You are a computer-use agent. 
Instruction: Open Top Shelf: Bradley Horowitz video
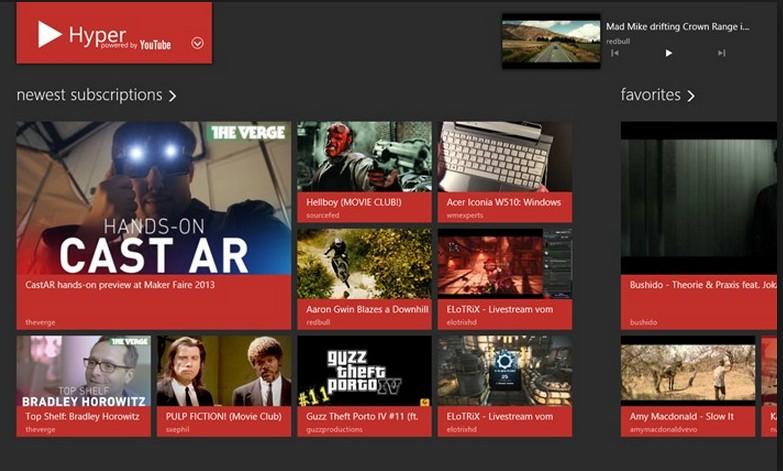(83, 386)
